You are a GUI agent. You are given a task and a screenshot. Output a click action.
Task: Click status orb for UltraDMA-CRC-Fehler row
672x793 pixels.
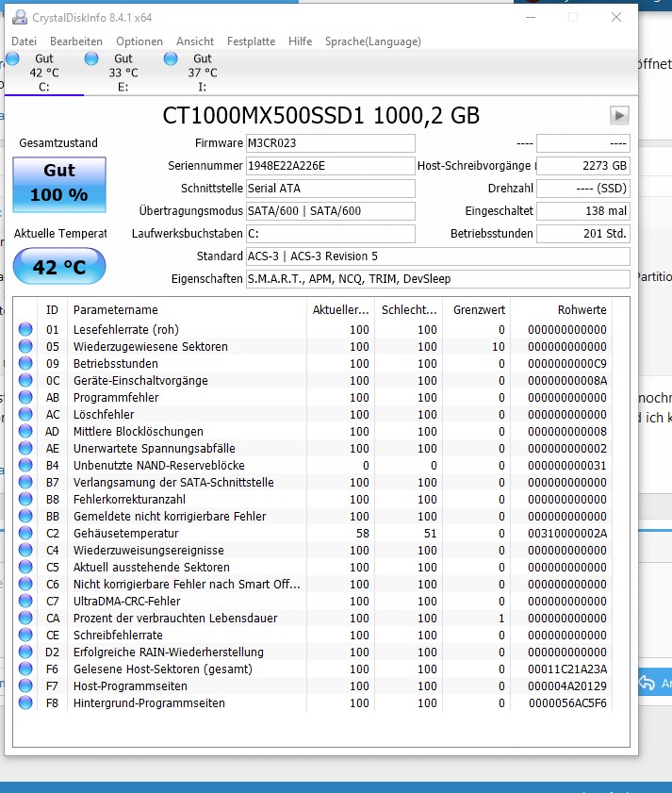[x=25, y=602]
